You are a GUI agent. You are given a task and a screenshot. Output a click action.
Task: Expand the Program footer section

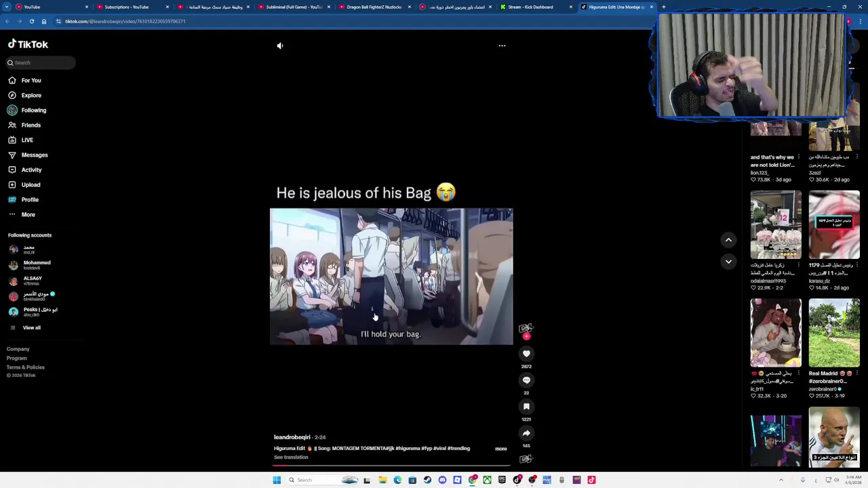point(17,359)
